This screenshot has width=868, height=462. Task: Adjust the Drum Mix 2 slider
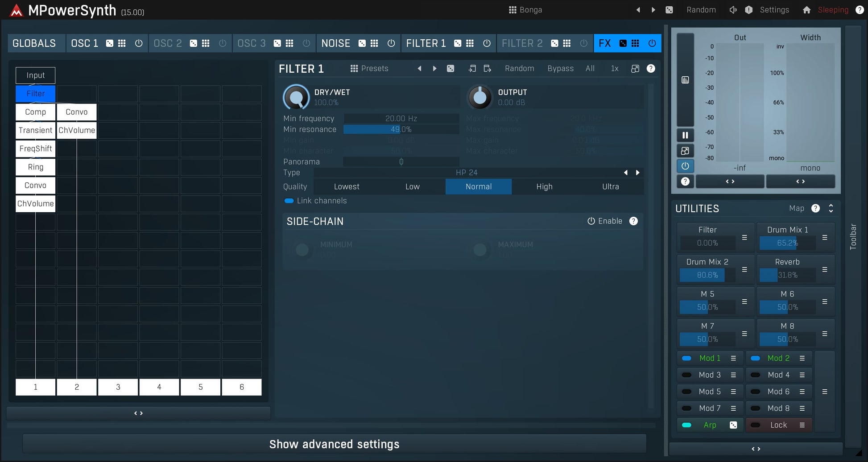[x=702, y=275]
